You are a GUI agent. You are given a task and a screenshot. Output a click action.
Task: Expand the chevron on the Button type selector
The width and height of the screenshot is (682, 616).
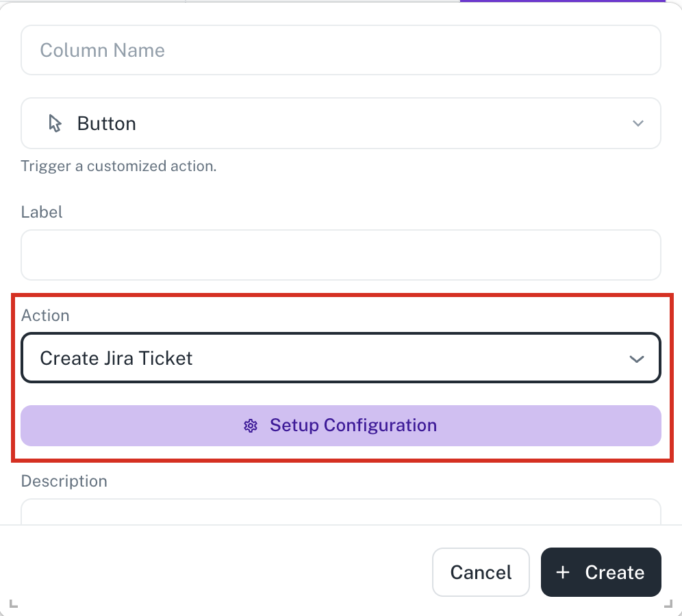[637, 123]
